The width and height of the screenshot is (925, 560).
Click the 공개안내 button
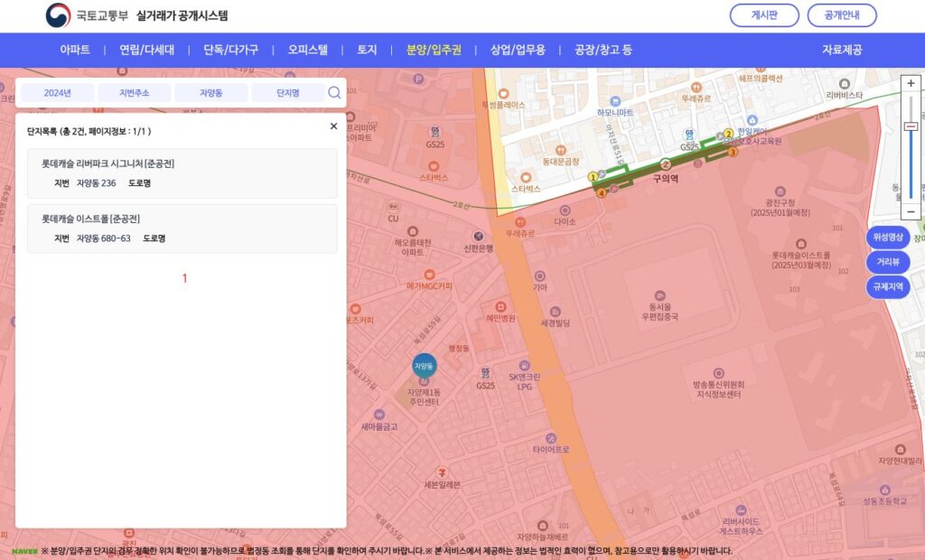pyautogui.click(x=842, y=15)
